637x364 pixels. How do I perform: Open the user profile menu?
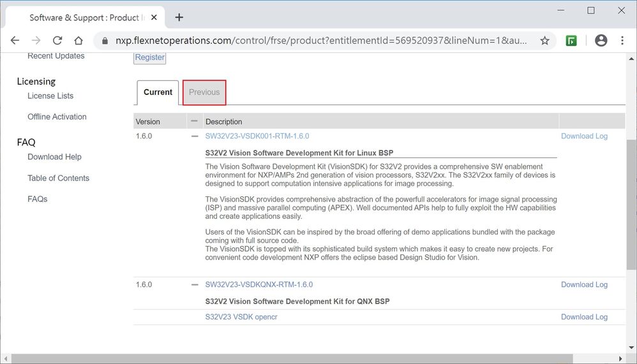coord(601,40)
